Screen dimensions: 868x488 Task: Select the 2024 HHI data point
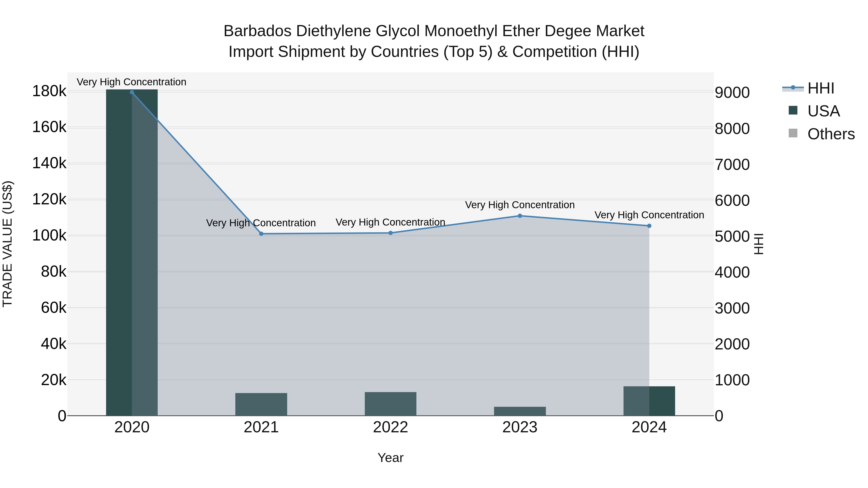tap(649, 226)
